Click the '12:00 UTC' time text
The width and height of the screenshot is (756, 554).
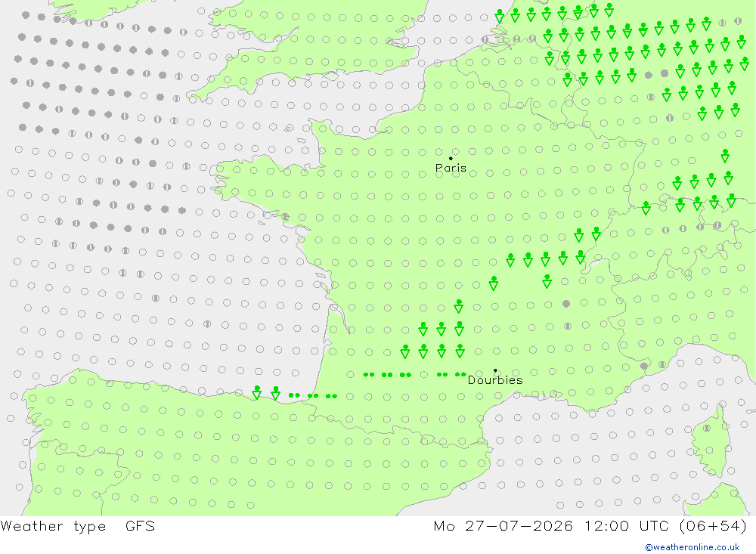[x=627, y=525]
